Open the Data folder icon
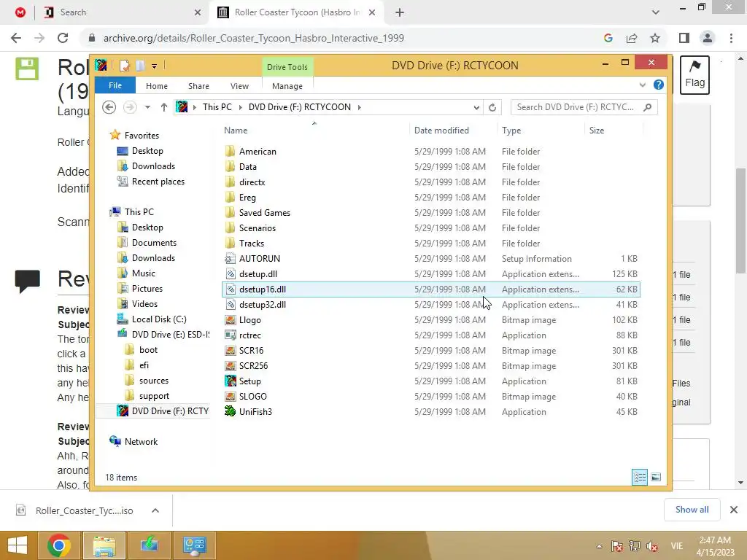 pos(230,167)
